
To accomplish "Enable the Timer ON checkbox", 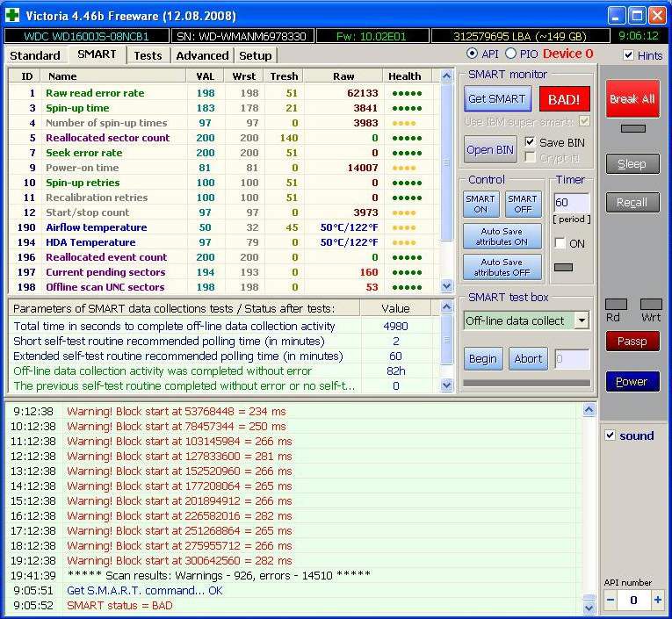I will coord(560,243).
